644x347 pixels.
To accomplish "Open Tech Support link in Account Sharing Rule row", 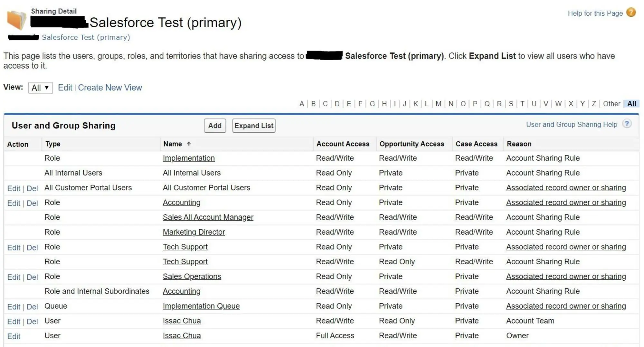I will (185, 262).
